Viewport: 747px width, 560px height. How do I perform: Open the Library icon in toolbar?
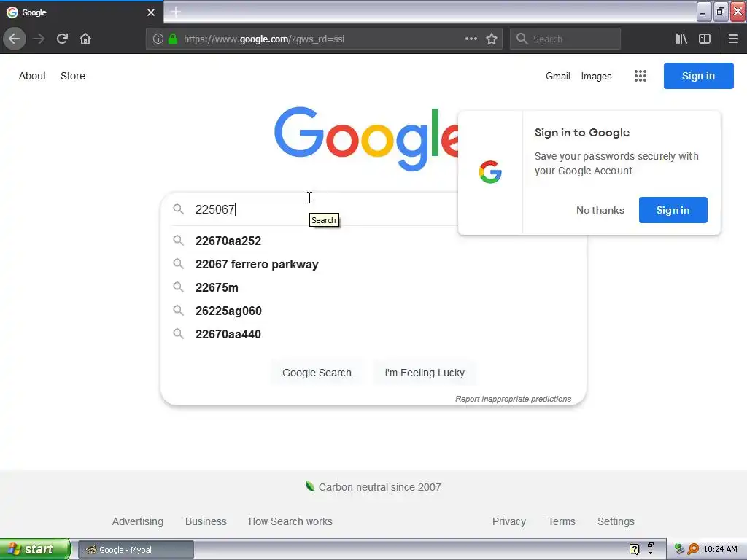682,39
